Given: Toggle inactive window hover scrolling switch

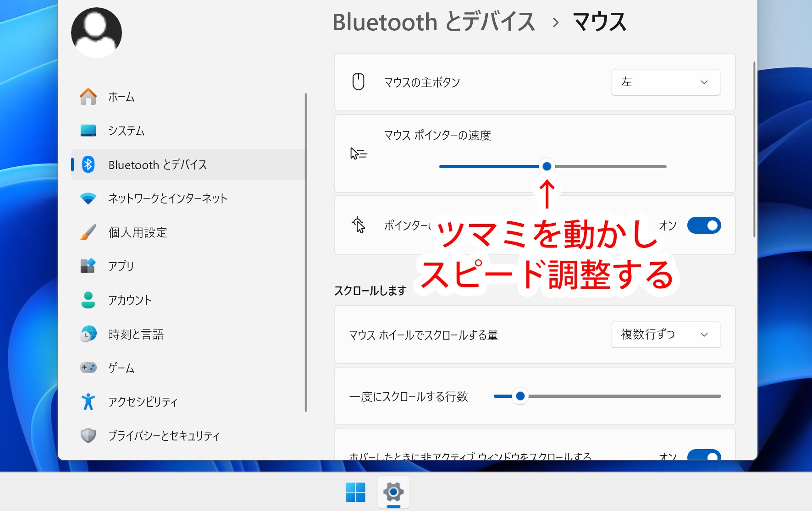Looking at the screenshot, I should coord(704,456).
